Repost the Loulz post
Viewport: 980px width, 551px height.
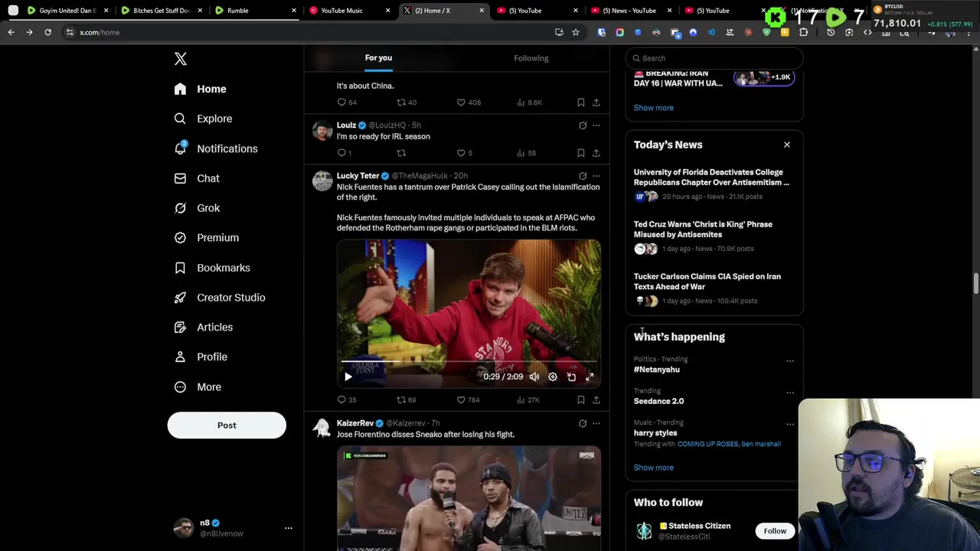401,153
